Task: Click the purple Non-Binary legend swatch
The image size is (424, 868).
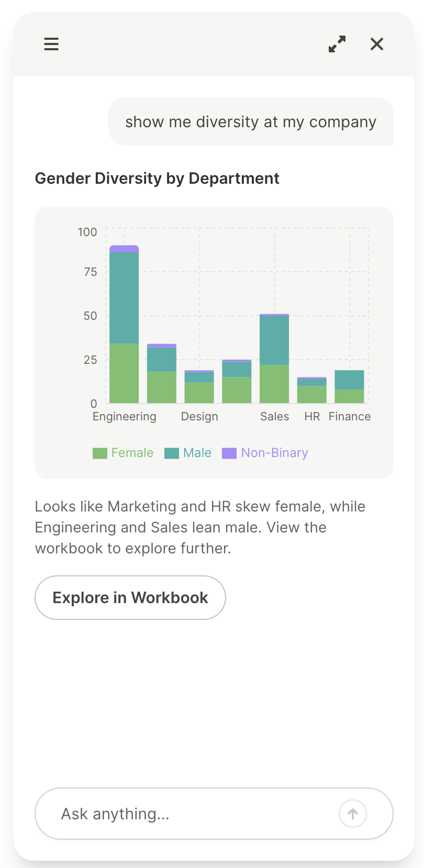Action: (229, 453)
